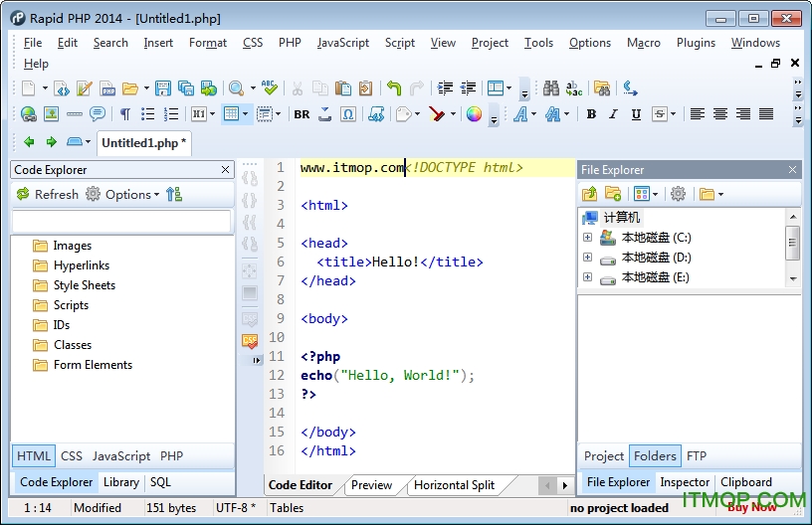The height and width of the screenshot is (525, 812).
Task: Insert an image with the picture icon
Action: (52, 113)
